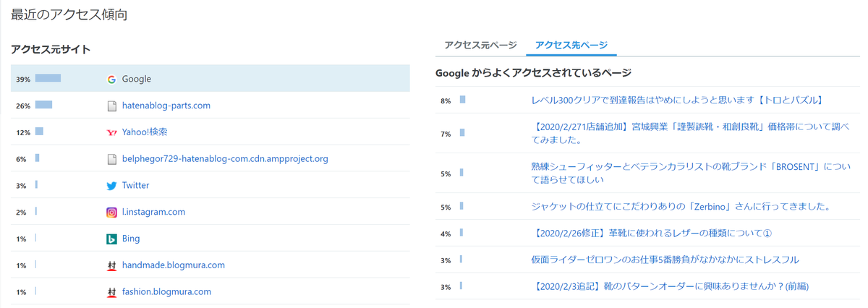Click the Instagram icon

(111, 213)
